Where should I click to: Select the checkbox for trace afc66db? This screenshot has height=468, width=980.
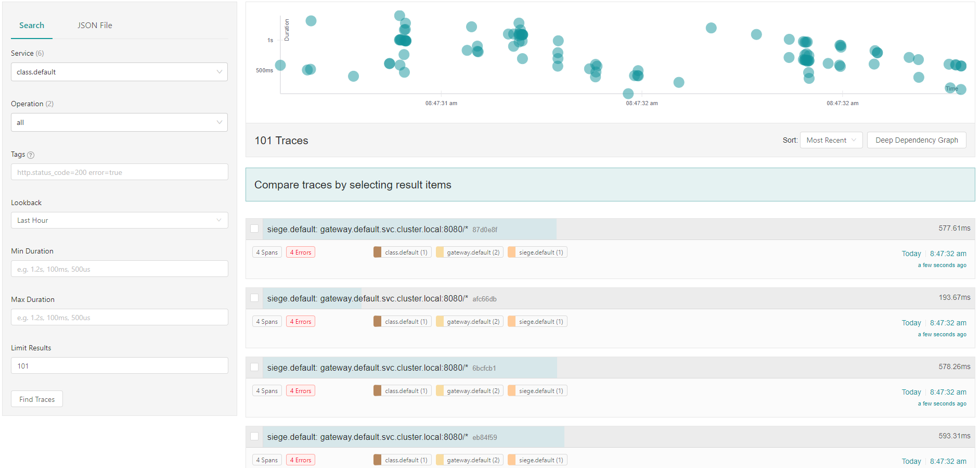tap(254, 298)
